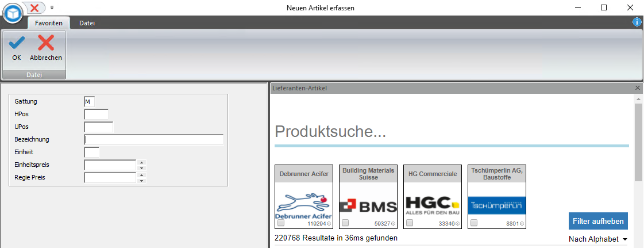Tick the Building Materials Suisse checkbox
The width and height of the screenshot is (644, 248).
pyautogui.click(x=345, y=223)
